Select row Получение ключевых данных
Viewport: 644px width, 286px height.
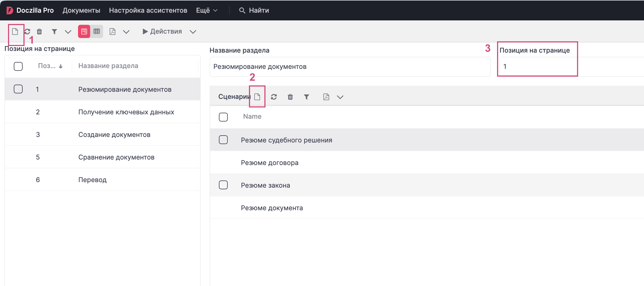point(103,112)
